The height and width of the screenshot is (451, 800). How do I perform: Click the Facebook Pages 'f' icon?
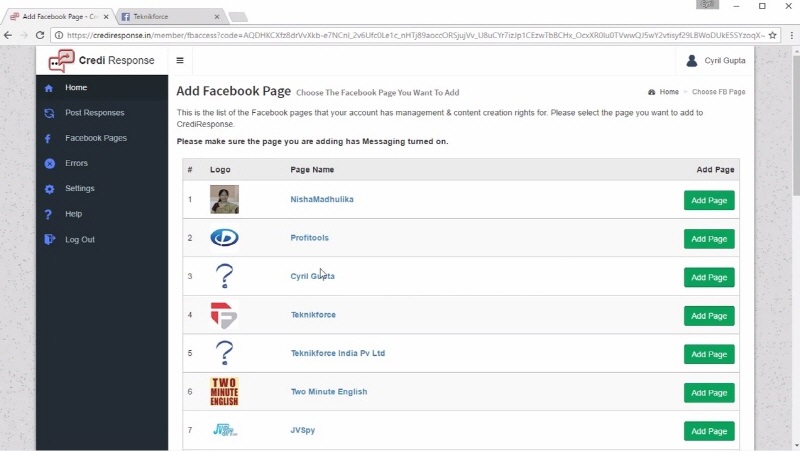(x=48, y=138)
